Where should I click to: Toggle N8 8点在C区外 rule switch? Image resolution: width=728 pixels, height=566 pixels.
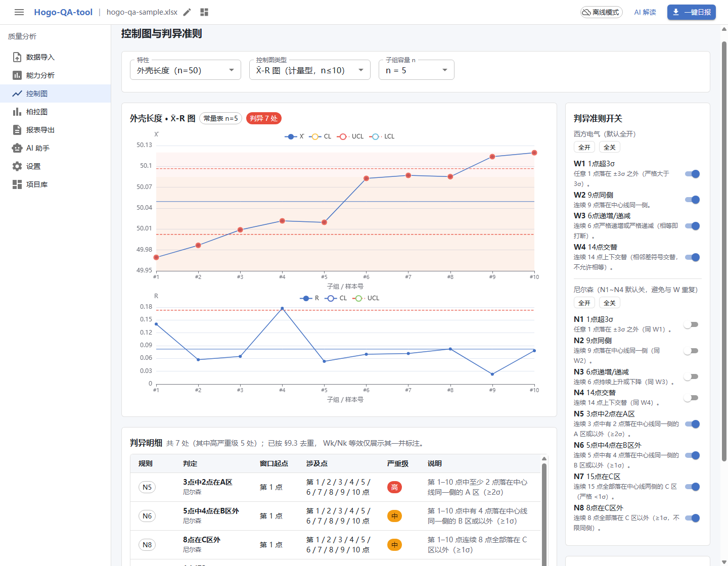point(692,518)
